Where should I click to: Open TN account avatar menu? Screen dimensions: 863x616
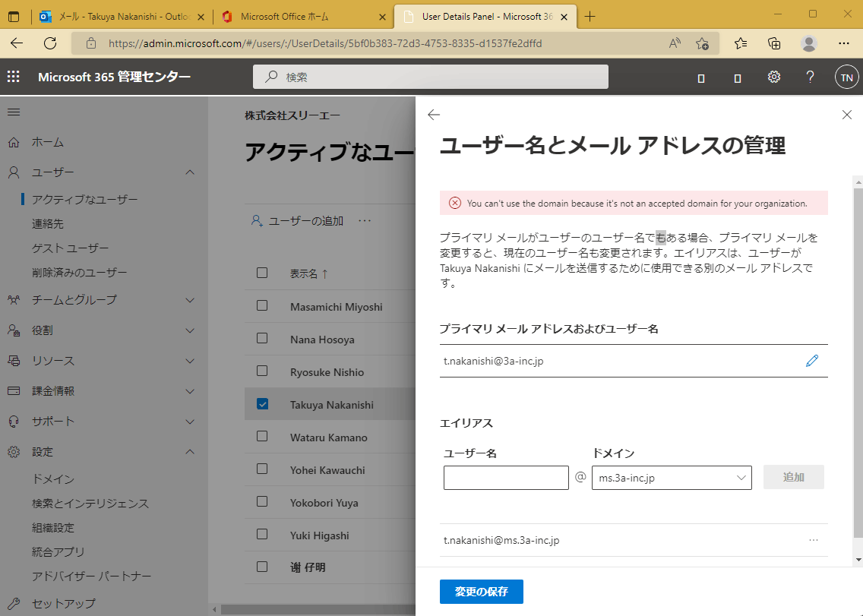tap(847, 77)
